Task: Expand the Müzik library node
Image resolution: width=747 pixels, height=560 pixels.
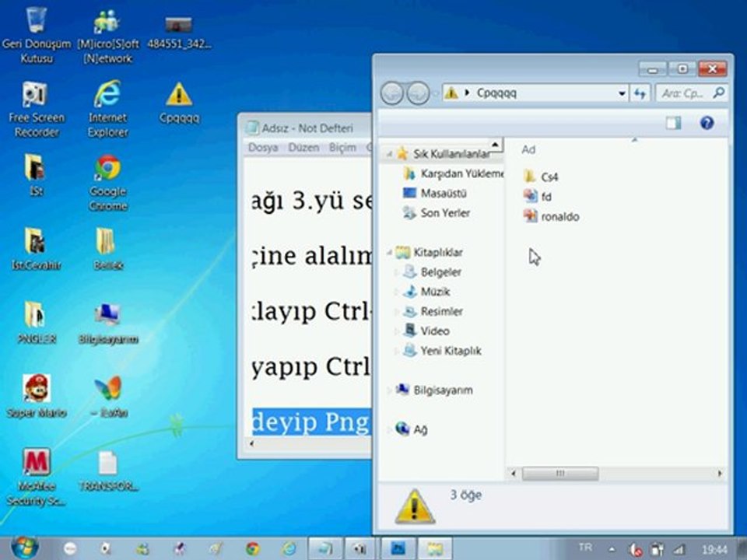Action: pos(396,292)
